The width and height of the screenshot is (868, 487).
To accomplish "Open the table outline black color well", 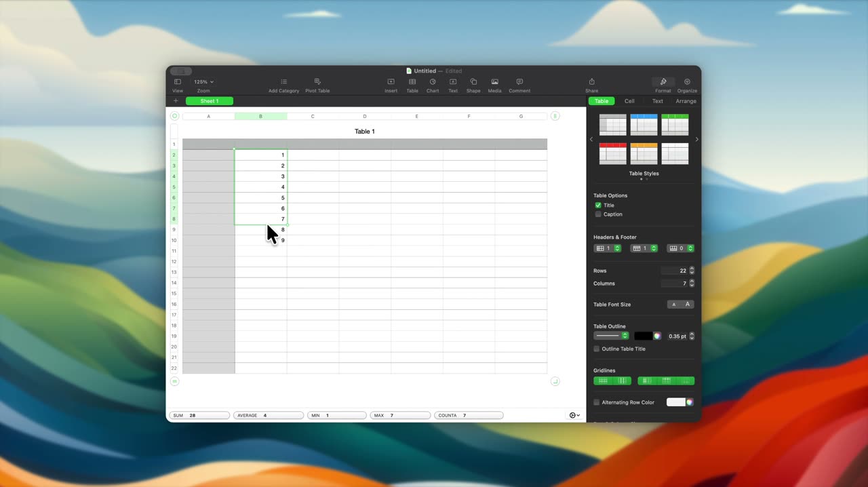I will pos(643,336).
